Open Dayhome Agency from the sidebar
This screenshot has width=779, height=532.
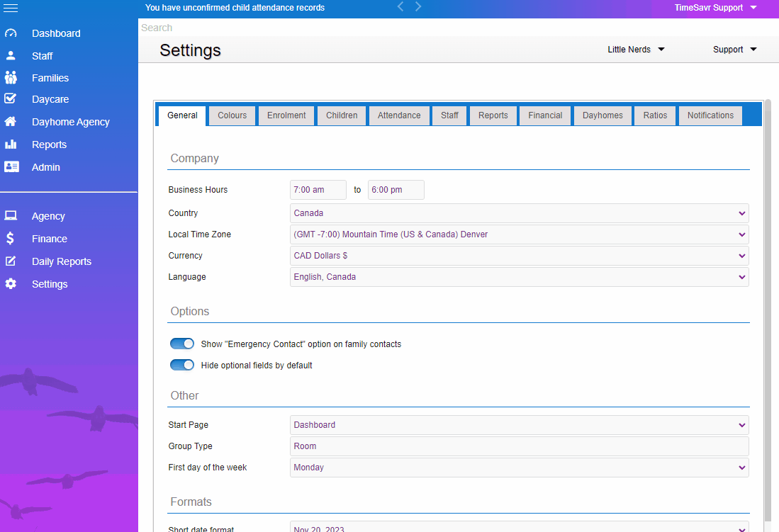pyautogui.click(x=71, y=122)
